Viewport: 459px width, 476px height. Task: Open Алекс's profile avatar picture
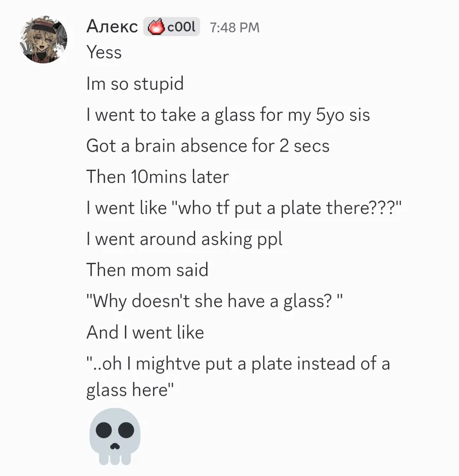[44, 39]
